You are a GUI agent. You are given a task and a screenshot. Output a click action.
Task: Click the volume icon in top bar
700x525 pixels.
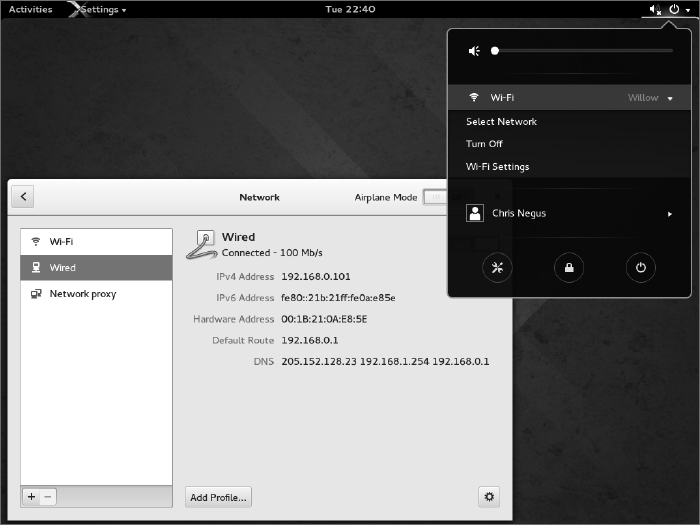pyautogui.click(x=654, y=9)
